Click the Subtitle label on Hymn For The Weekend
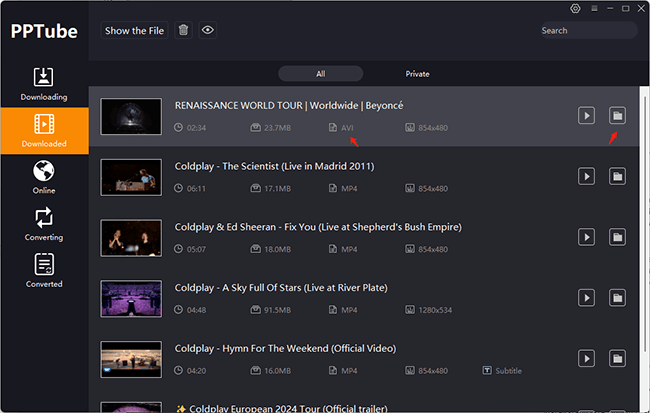The width and height of the screenshot is (650, 413). (x=508, y=371)
